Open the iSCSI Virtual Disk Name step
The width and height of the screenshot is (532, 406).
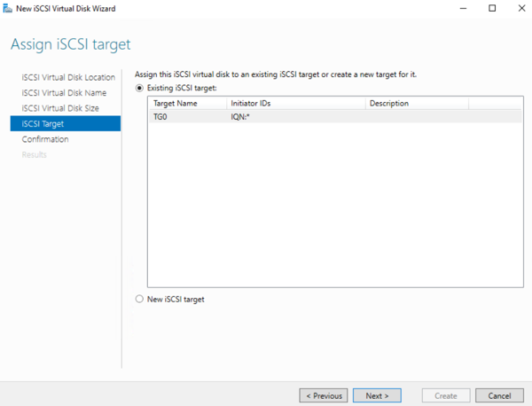click(64, 93)
